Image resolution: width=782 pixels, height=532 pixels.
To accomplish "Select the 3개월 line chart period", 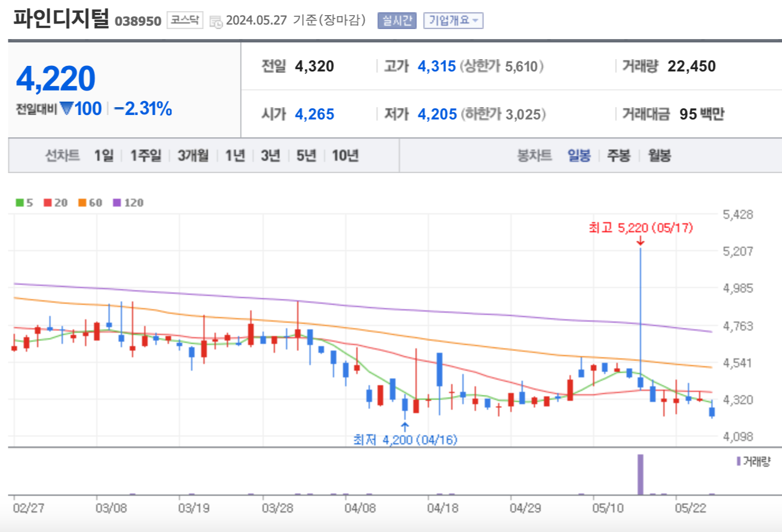I will coord(193,155).
